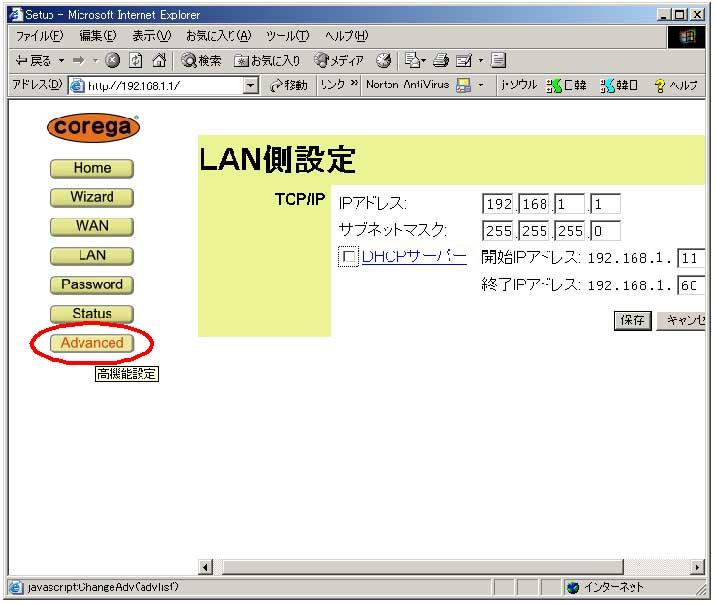Click the メディア media toolbar button
Viewport: 716px width, 604px height.
point(339,61)
